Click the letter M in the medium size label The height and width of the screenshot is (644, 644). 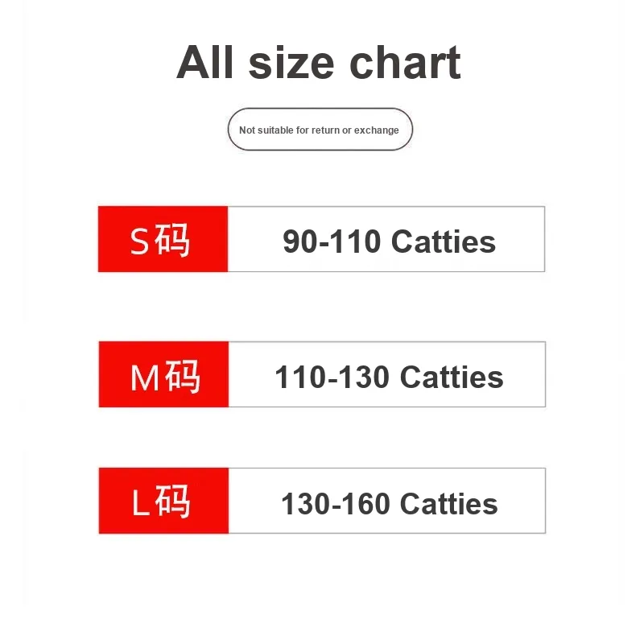click(x=145, y=378)
